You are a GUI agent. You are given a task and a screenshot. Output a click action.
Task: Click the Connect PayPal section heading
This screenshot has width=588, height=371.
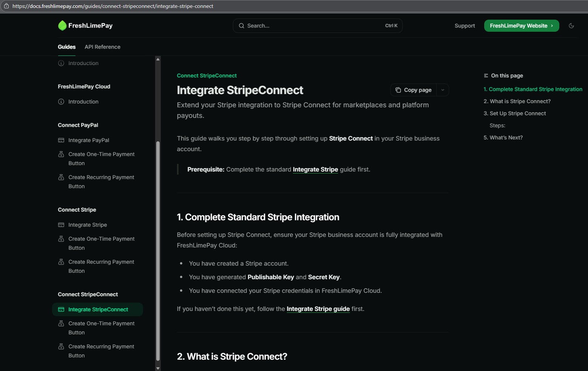pyautogui.click(x=78, y=125)
